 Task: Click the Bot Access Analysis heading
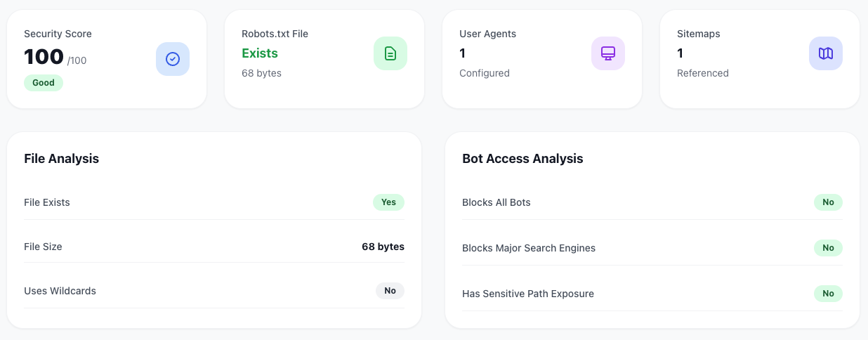coord(522,159)
